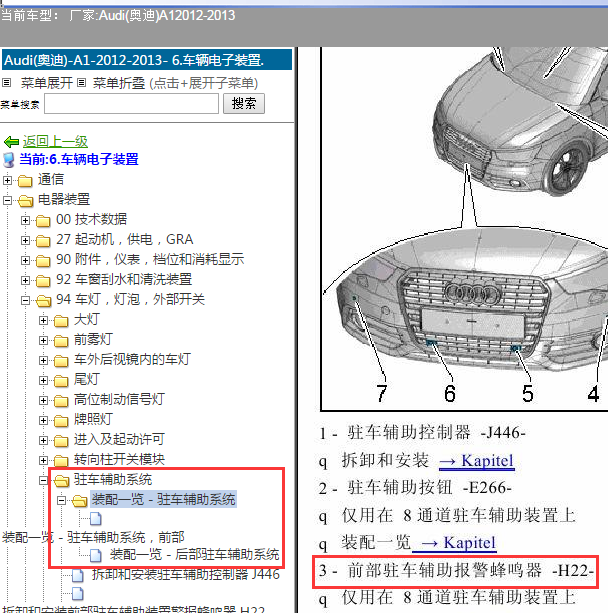The height and width of the screenshot is (613, 608).
Task: Select 装配一览 - 驻车辅助系统 tree item
Action: point(163,500)
